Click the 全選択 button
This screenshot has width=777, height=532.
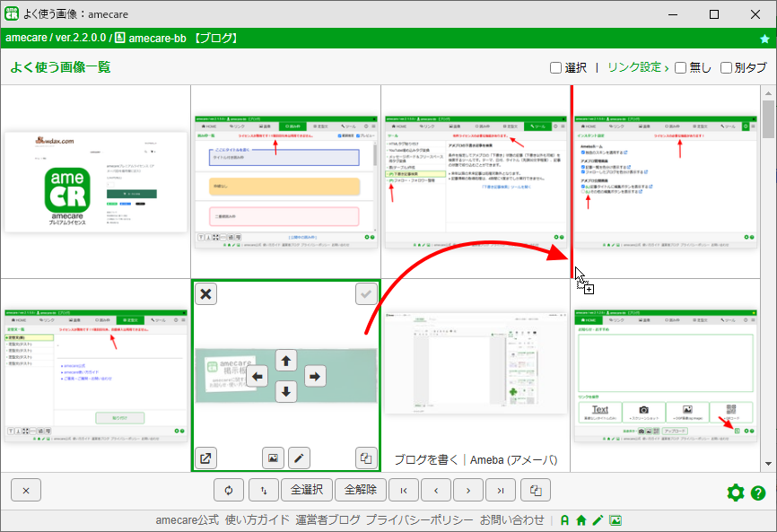(x=307, y=491)
